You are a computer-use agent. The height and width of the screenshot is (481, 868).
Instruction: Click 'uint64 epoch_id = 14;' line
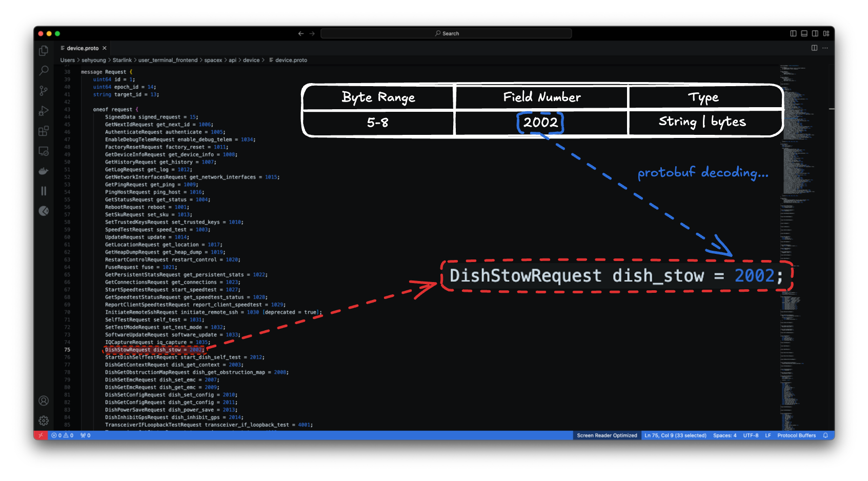pyautogui.click(x=125, y=87)
